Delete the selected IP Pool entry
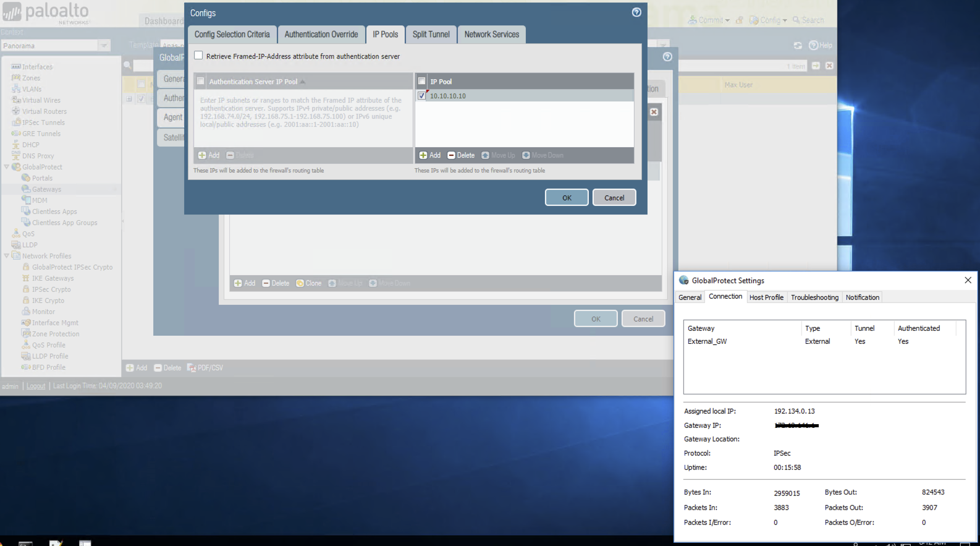 [461, 155]
